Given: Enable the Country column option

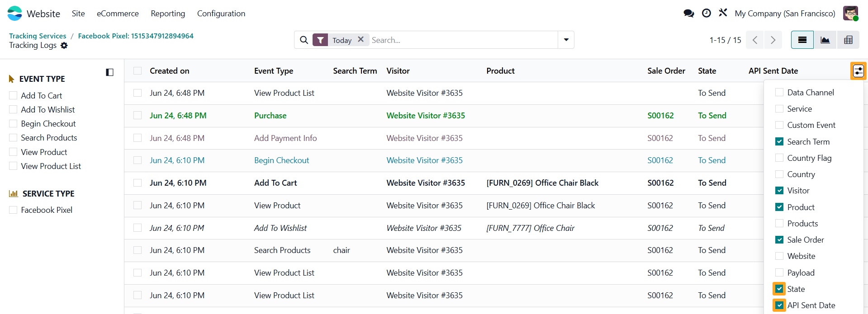Looking at the screenshot, I should (x=779, y=174).
